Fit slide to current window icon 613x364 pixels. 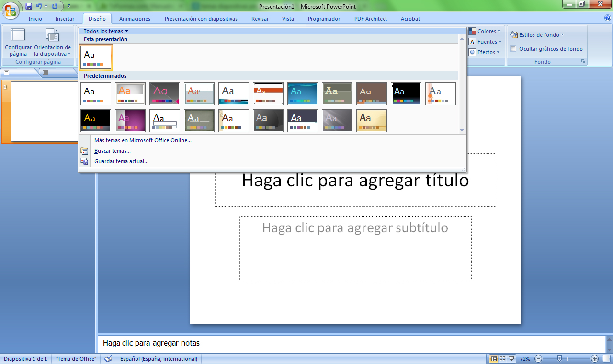(x=606, y=359)
